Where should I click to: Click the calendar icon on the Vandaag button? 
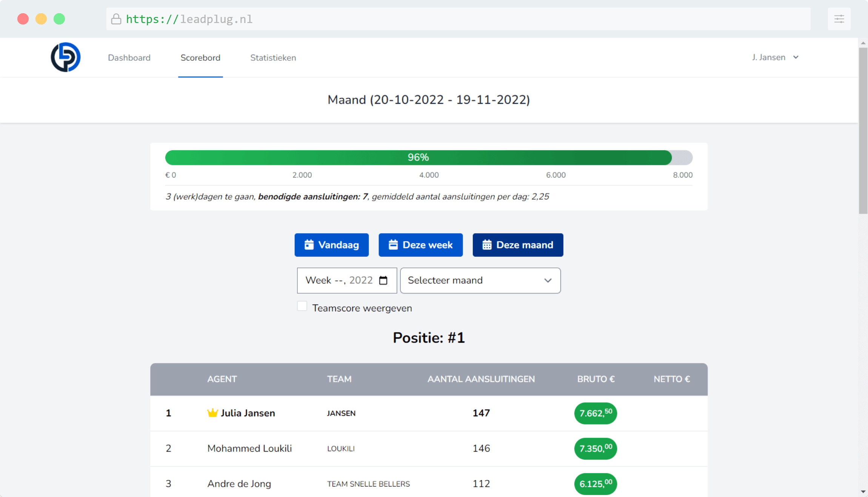tap(309, 245)
